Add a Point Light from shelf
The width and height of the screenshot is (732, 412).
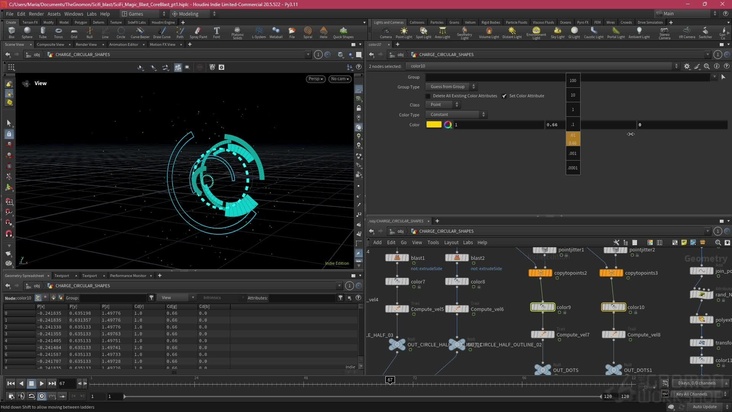coord(403,32)
